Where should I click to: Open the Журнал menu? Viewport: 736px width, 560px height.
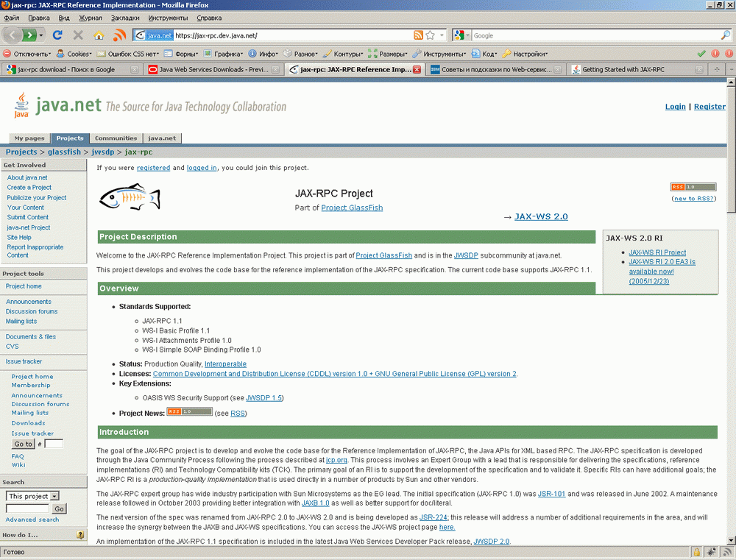point(90,18)
